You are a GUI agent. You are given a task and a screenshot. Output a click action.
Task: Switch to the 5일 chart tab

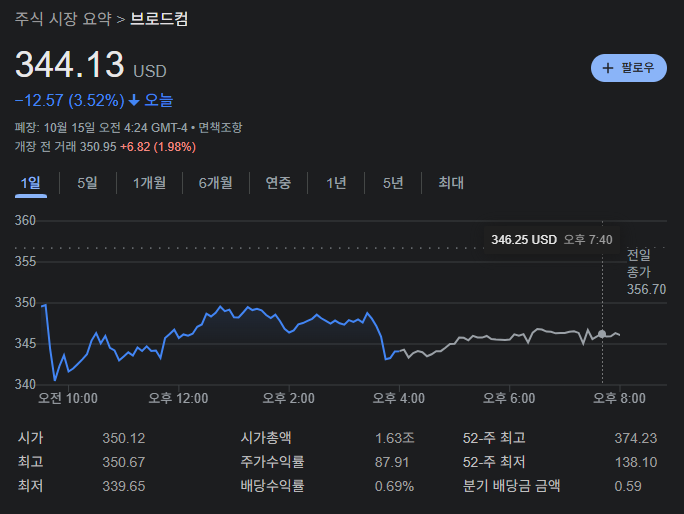[87, 183]
